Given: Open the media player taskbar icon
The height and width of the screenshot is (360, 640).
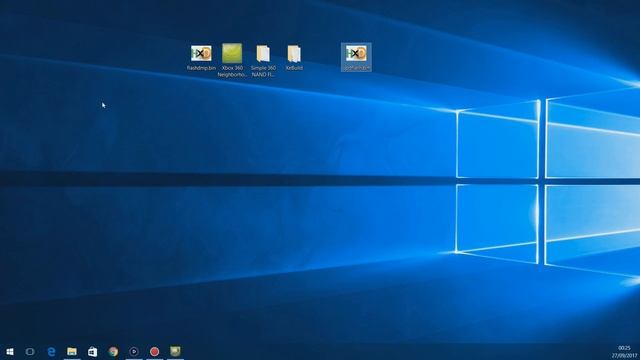Looking at the screenshot, I should pyautogui.click(x=134, y=351).
